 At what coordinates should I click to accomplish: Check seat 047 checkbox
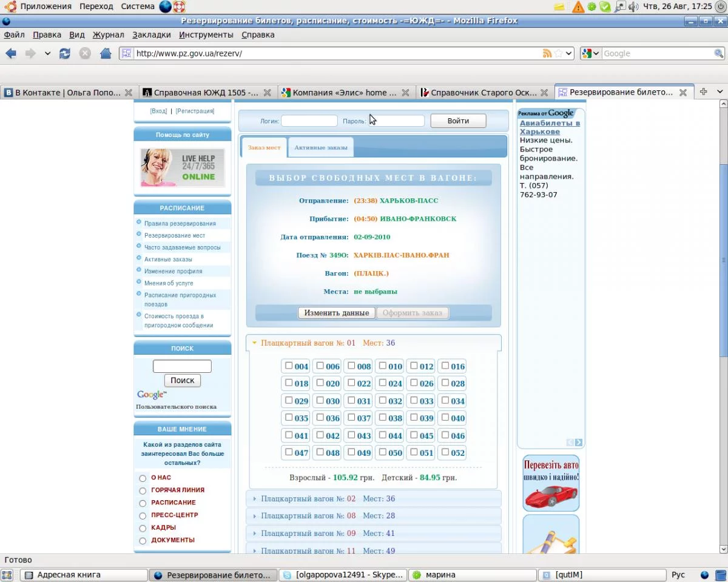[289, 452]
